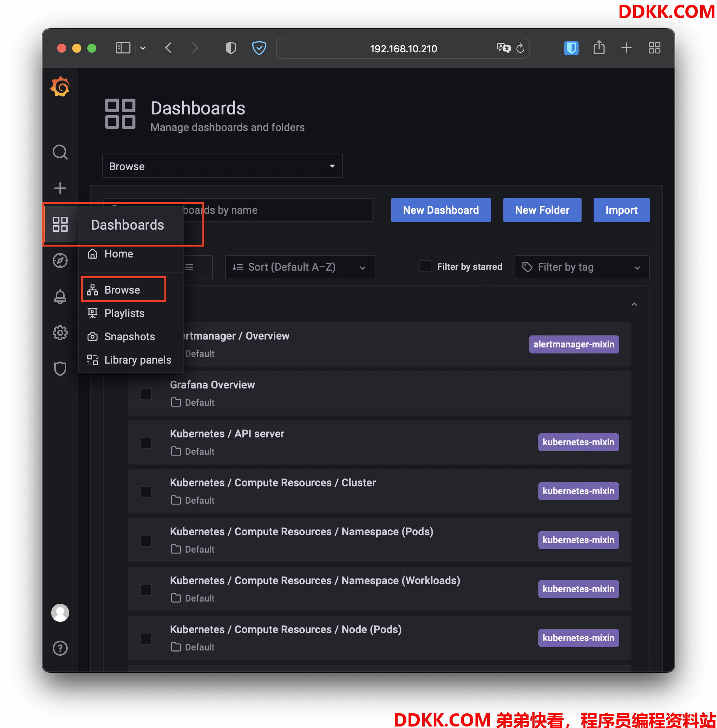
Task: Show the tab overview grid icon
Action: (655, 48)
